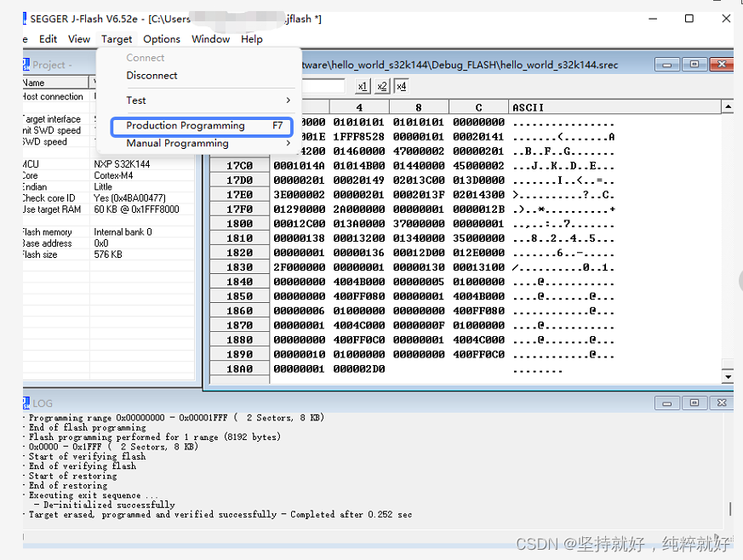Screen dimensions: 743x560
Task: Close the open Target menu
Action: click(x=117, y=39)
